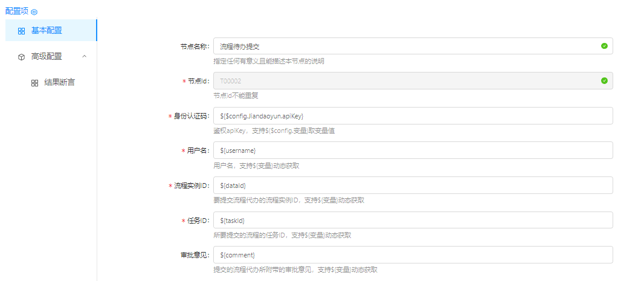Click the disabled 节点Id field T00002
Viewport: 644px width, 281px height.
(405, 81)
